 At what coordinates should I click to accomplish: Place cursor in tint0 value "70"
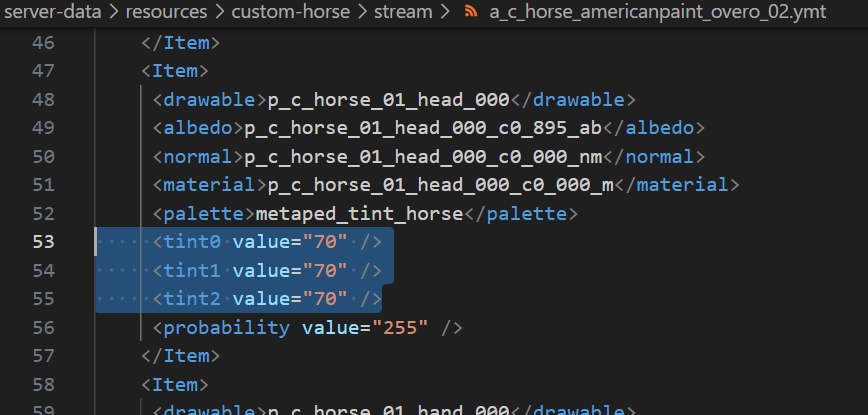coord(325,242)
